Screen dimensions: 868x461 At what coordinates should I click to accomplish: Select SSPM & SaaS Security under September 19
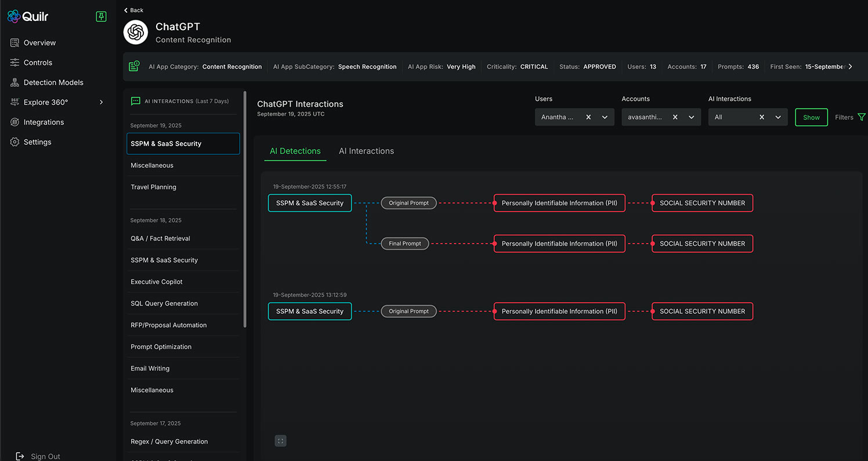[183, 144]
